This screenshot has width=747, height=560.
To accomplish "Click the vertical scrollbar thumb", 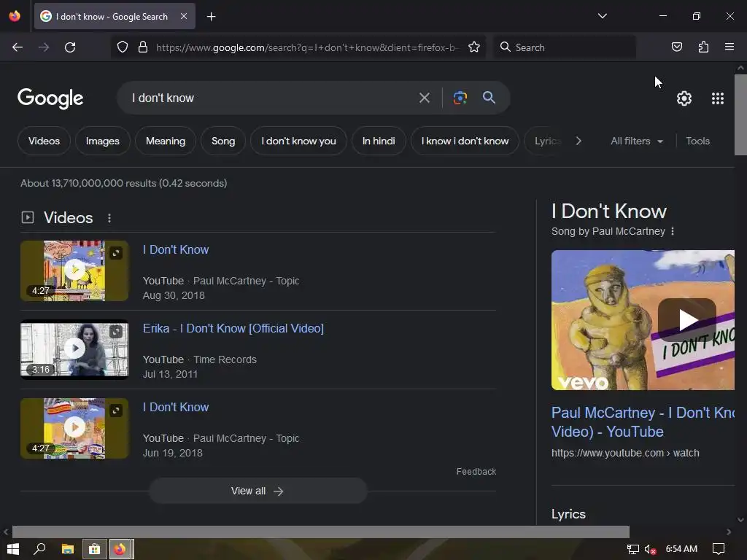I will (x=740, y=114).
